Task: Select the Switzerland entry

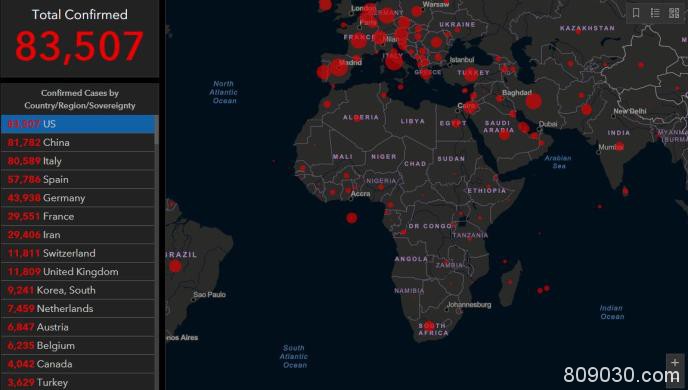Action: 78,253
